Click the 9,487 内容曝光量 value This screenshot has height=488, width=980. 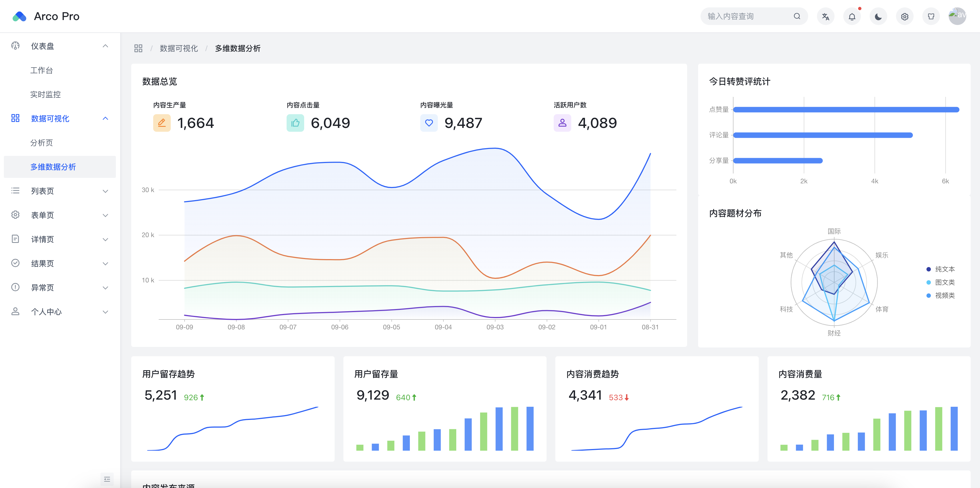(x=463, y=123)
